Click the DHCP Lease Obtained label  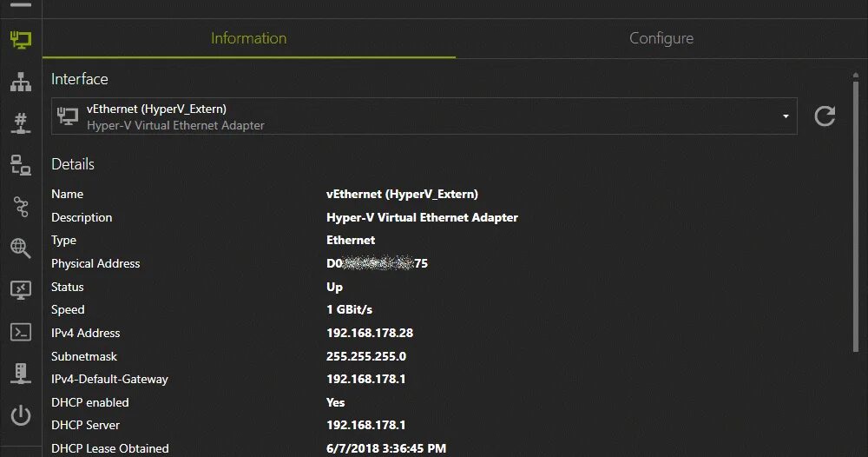[110, 448]
